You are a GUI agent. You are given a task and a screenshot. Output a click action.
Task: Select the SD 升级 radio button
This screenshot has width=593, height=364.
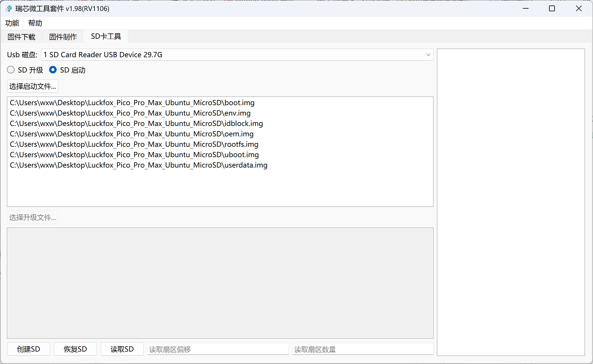(x=11, y=70)
